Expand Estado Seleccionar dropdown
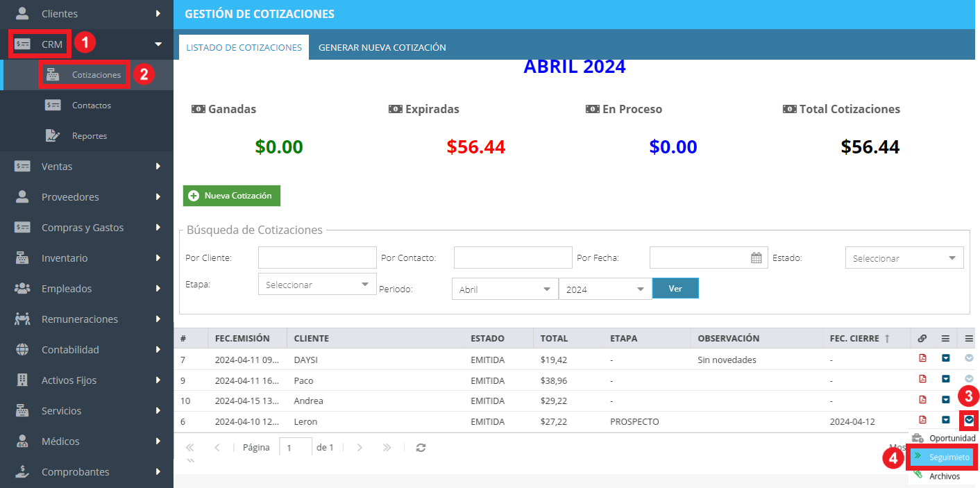Screen dimensions: 980x488 tap(904, 258)
